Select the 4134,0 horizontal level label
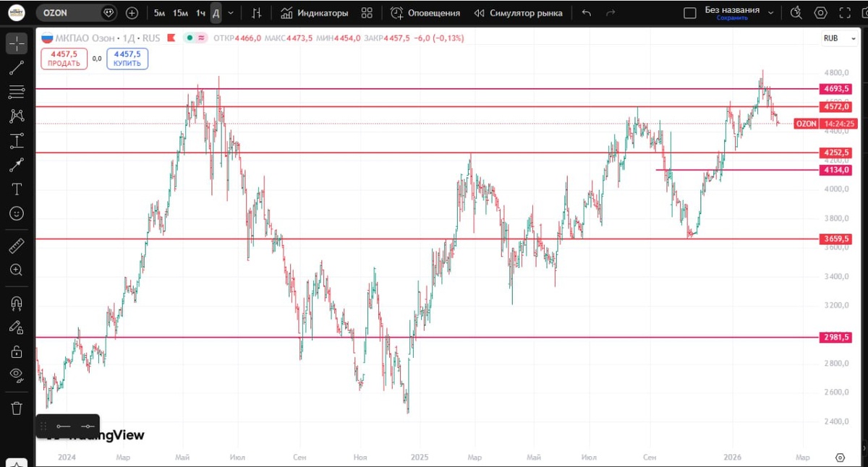 pos(835,170)
